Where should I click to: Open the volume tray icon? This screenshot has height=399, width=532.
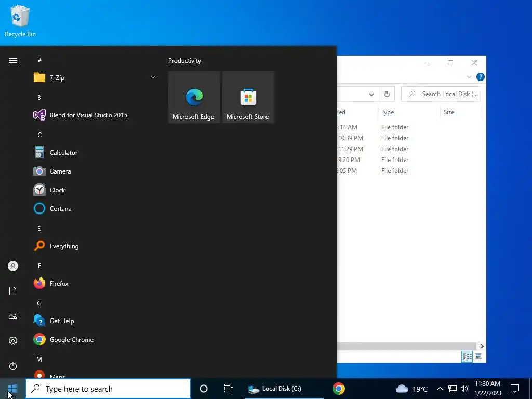(x=464, y=389)
